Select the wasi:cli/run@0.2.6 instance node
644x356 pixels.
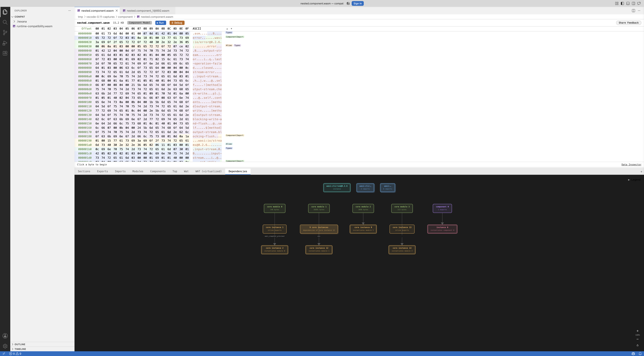(x=337, y=188)
